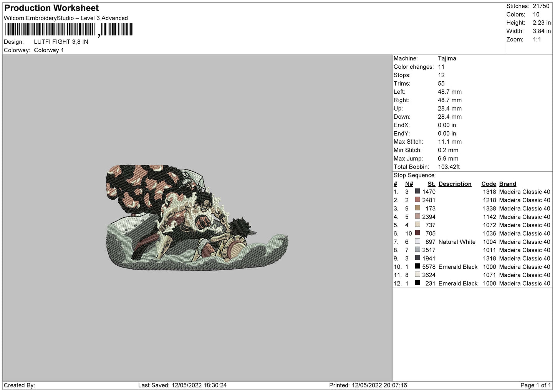
Task: Select the dusty rose swatch, code 1142
Action: [x=417, y=217]
